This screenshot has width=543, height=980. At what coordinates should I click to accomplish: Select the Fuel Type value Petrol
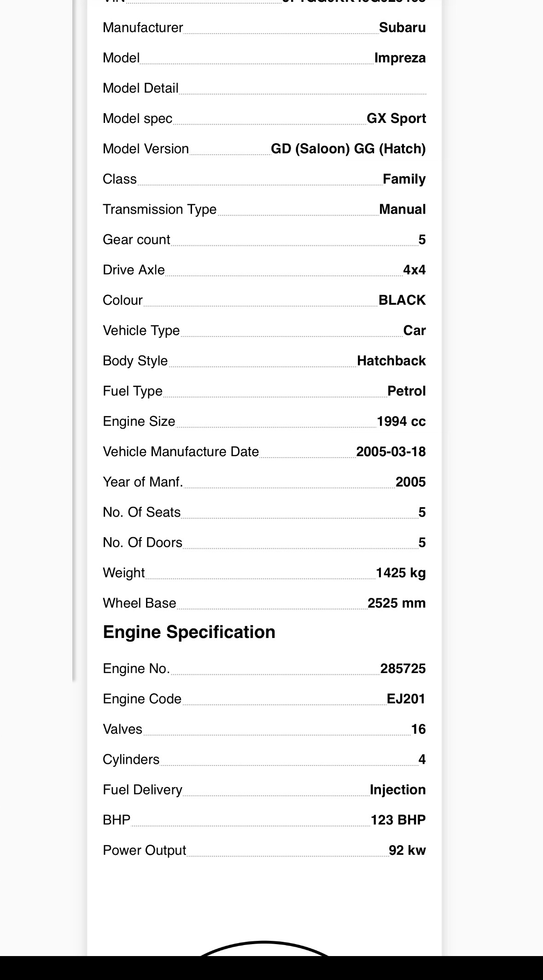pyautogui.click(x=406, y=391)
